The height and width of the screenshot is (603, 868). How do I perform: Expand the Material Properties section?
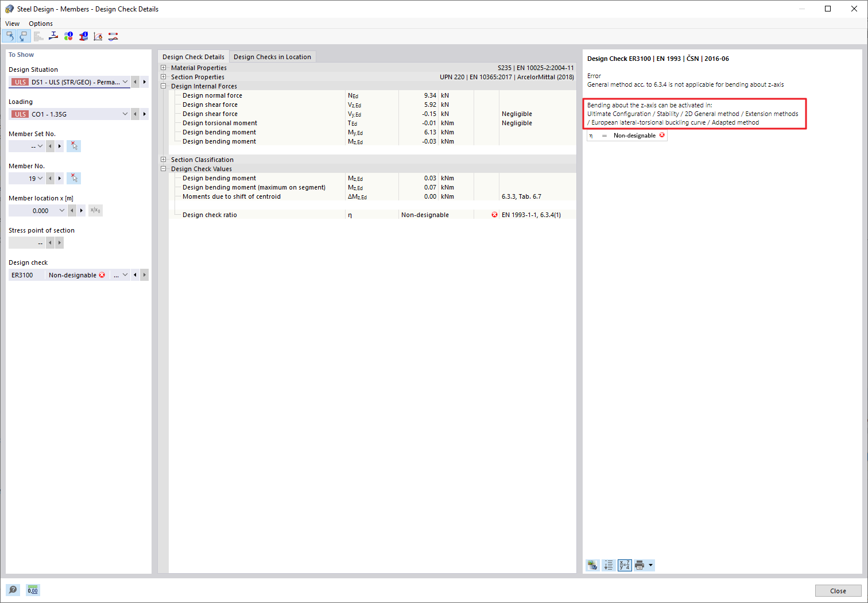tap(164, 67)
